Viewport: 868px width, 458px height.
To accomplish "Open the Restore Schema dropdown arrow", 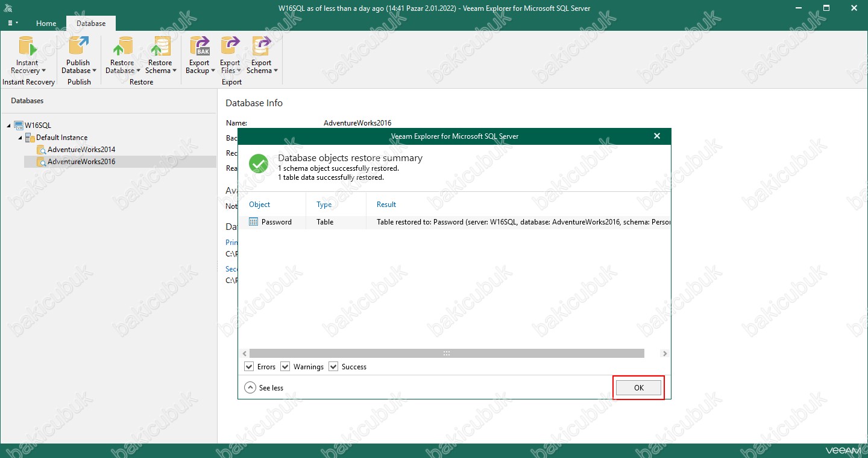I will click(x=174, y=71).
